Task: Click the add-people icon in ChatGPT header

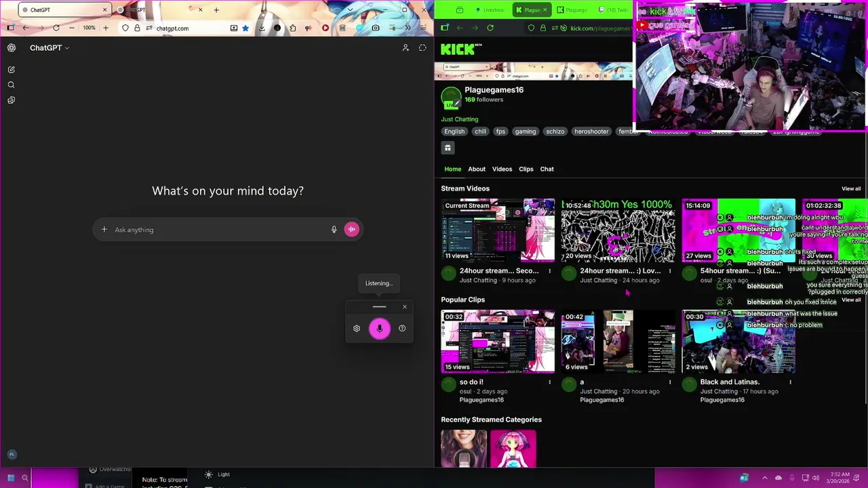Action: point(406,47)
